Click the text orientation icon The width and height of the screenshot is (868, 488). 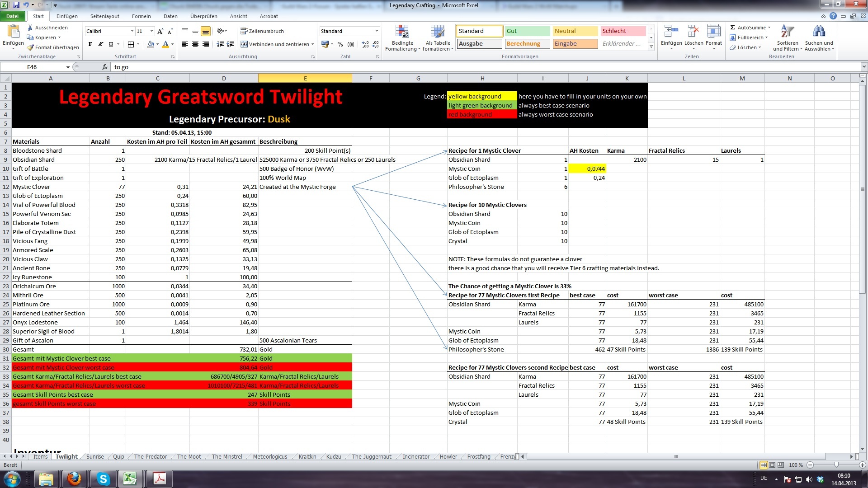pyautogui.click(x=220, y=31)
